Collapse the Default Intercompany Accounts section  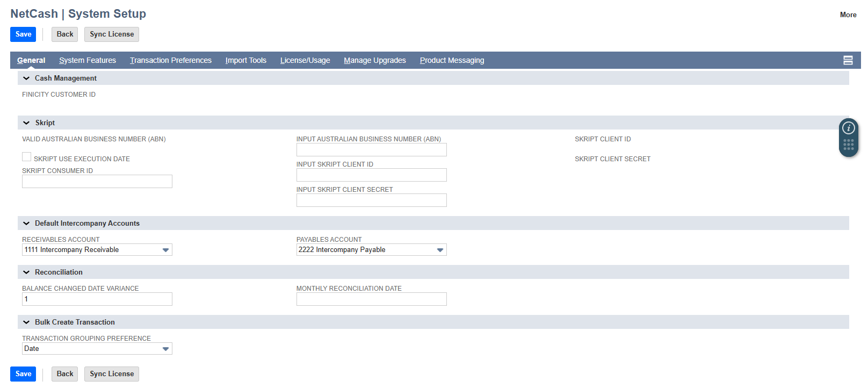(x=26, y=224)
